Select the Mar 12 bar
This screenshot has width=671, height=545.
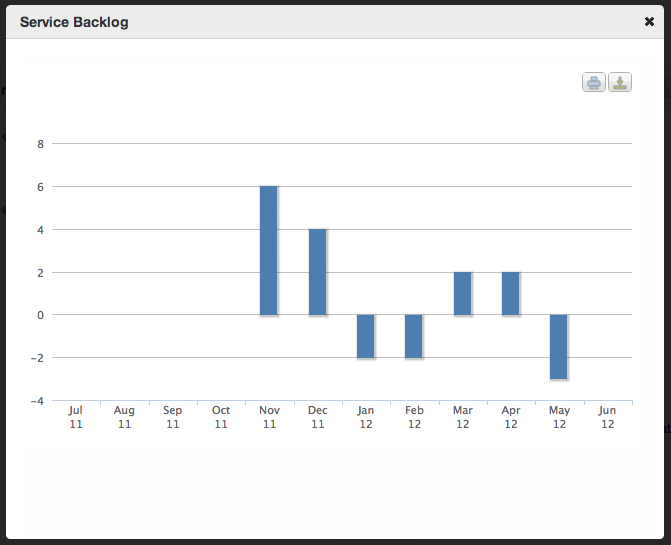(462, 293)
